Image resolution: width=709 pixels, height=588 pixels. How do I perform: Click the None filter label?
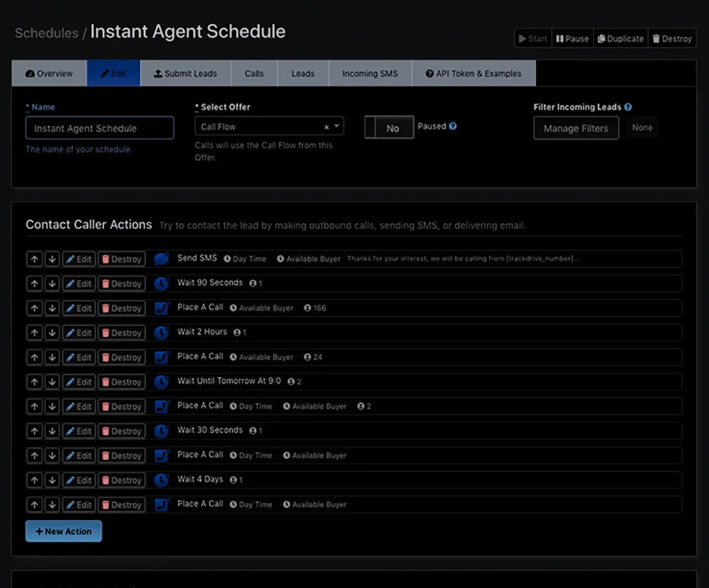coord(642,127)
